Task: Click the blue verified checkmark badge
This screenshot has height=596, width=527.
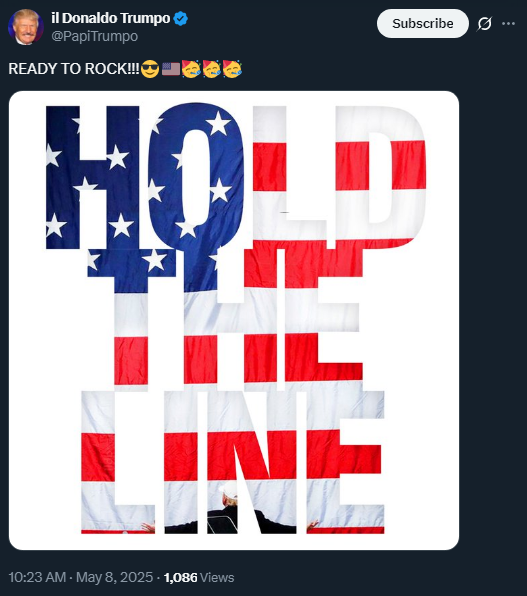Action: [180, 18]
